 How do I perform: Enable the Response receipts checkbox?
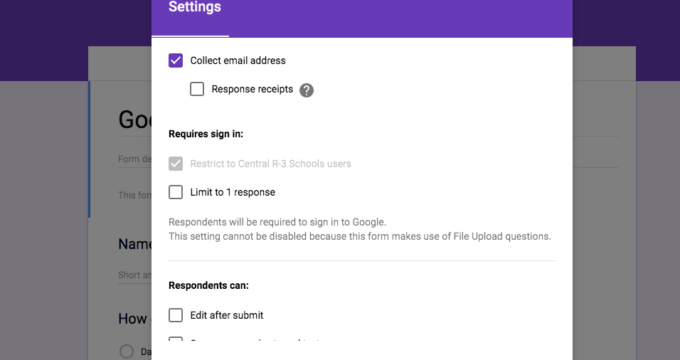click(197, 89)
